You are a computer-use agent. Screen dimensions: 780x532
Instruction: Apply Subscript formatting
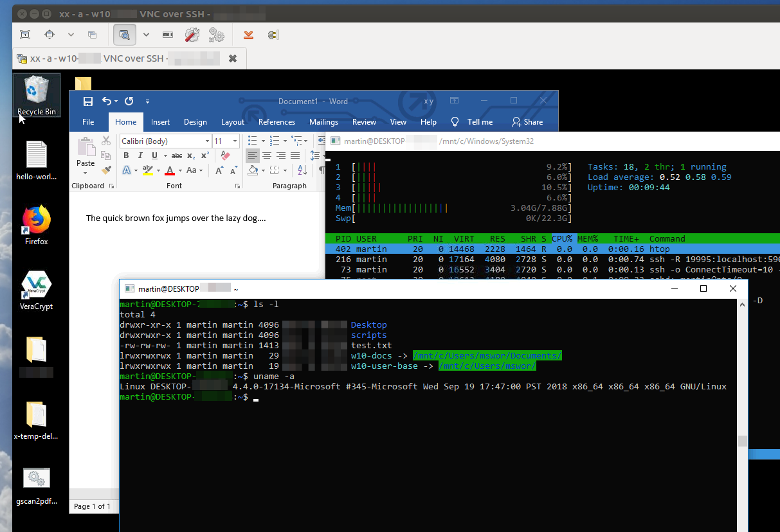(191, 155)
